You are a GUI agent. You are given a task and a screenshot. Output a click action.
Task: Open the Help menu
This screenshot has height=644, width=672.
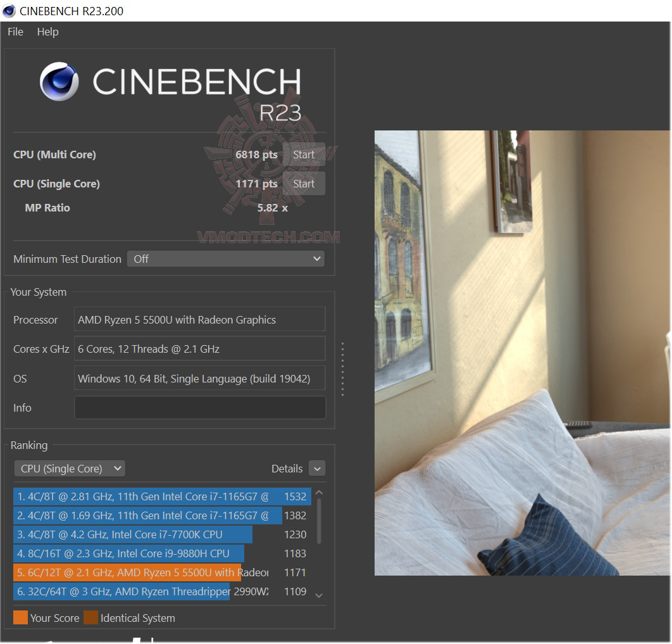tap(47, 32)
